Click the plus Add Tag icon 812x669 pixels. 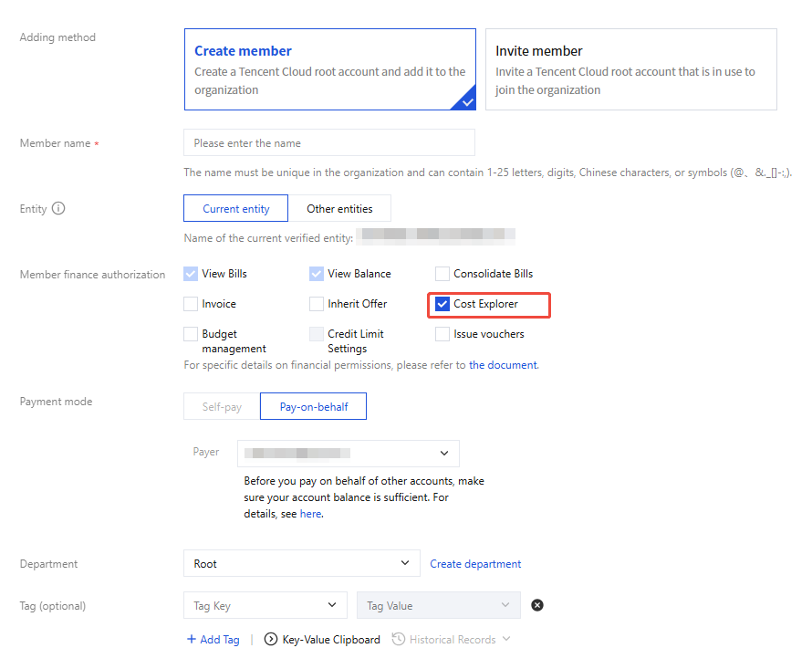(x=192, y=640)
